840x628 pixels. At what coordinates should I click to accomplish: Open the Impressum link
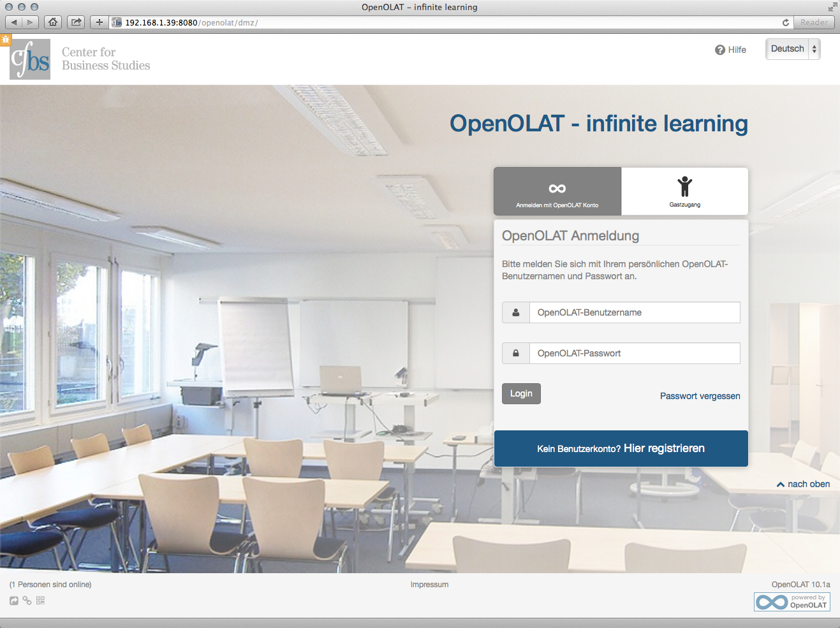[429, 585]
